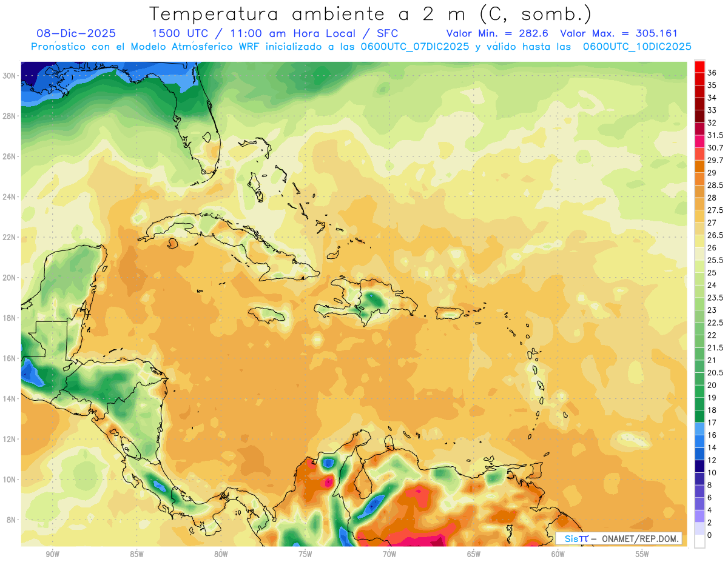Click the legend value '33'
The image size is (728, 562).
pyautogui.click(x=712, y=110)
